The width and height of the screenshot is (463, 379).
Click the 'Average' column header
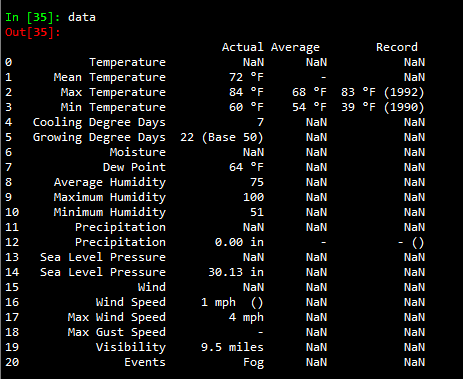295,47
